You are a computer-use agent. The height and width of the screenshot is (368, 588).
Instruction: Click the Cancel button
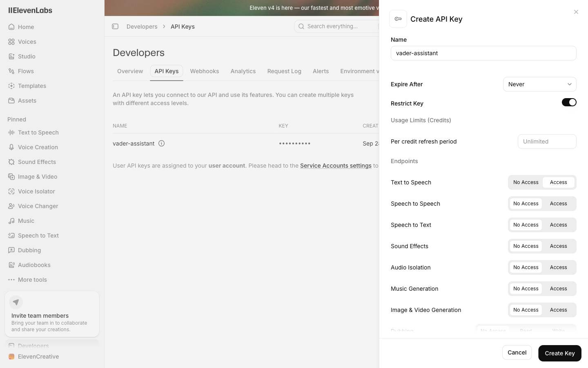(517, 352)
